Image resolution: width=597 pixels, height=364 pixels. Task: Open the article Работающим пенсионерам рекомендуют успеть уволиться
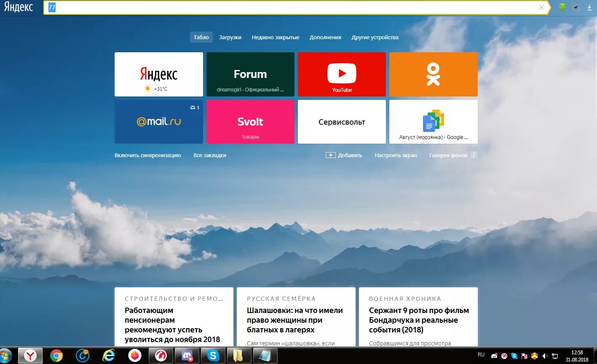pos(172,325)
